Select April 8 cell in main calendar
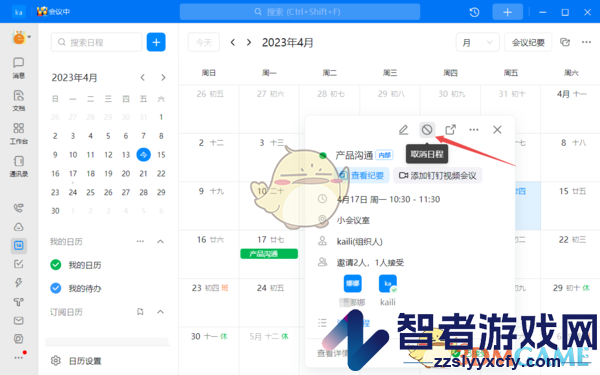The image size is (600, 375). 570,158
